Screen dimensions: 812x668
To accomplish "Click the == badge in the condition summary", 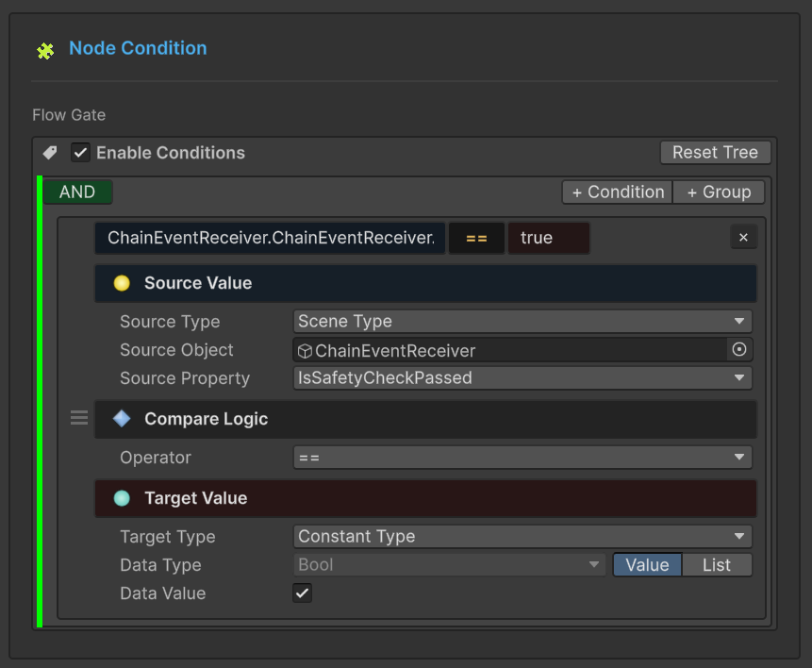I will pyautogui.click(x=476, y=238).
